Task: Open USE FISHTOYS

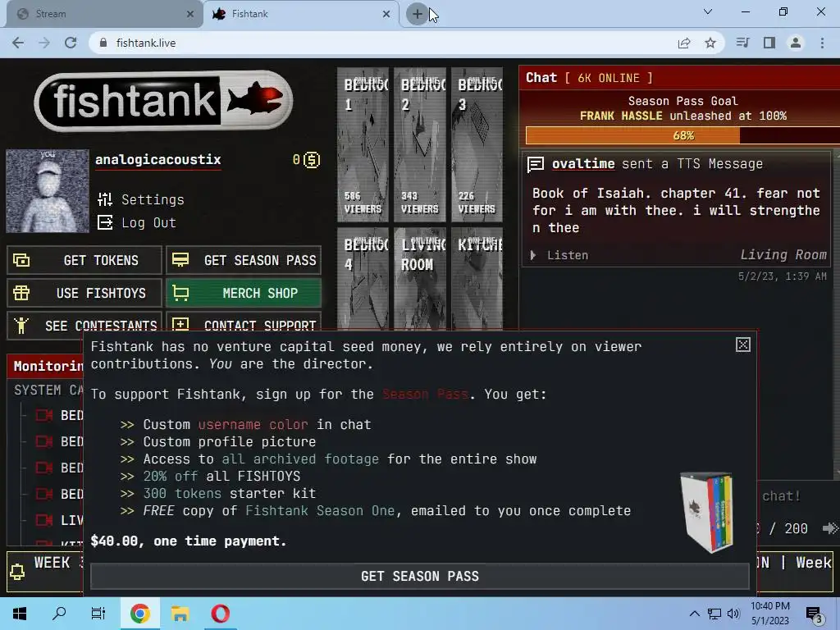Action: coord(84,293)
